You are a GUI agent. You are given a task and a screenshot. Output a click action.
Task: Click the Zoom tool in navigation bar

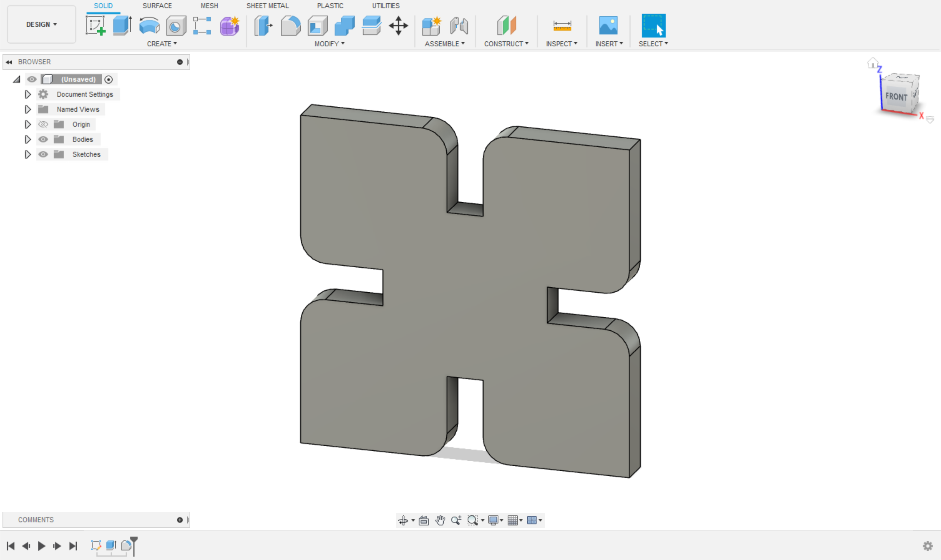pyautogui.click(x=456, y=520)
